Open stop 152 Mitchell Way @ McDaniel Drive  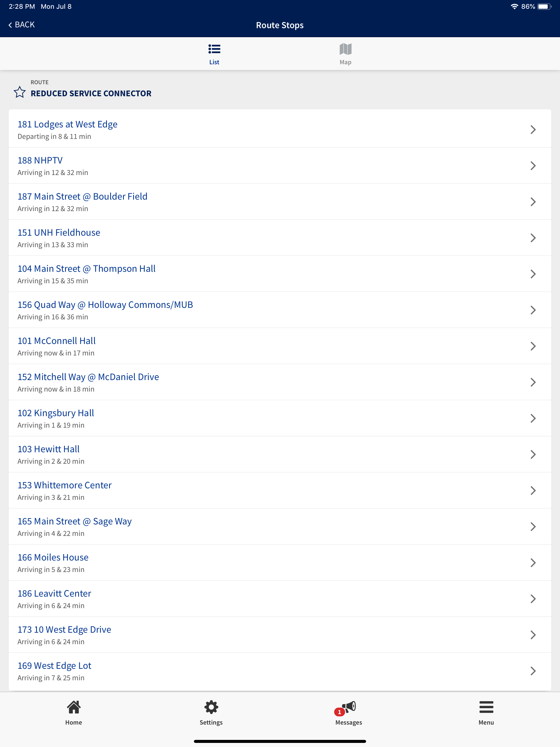pyautogui.click(x=280, y=383)
